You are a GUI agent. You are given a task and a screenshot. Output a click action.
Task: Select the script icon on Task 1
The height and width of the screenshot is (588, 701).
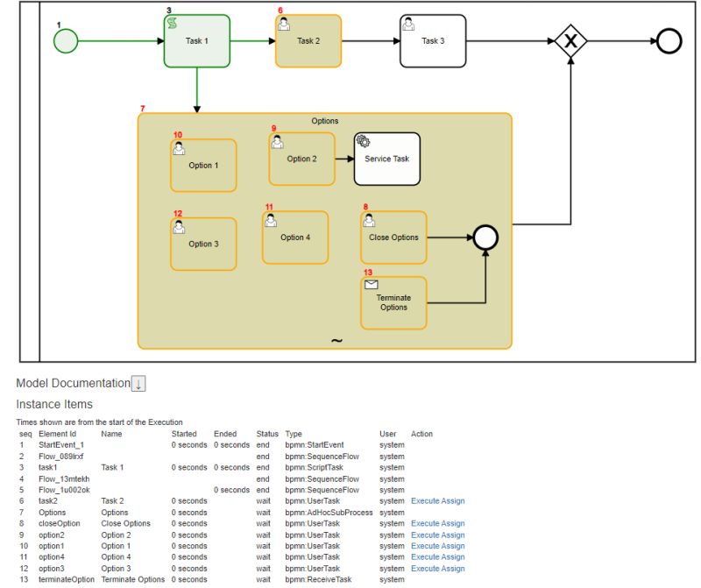coord(173,21)
